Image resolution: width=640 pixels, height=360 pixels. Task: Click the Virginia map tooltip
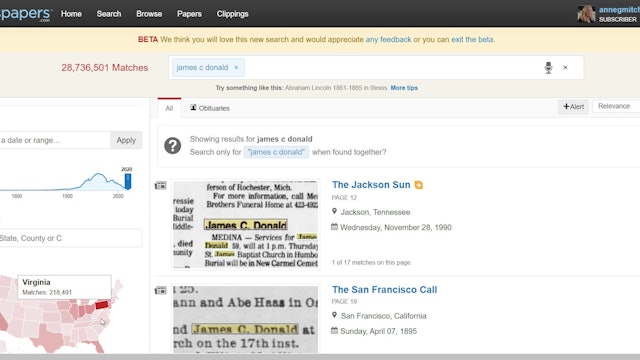(x=64, y=287)
